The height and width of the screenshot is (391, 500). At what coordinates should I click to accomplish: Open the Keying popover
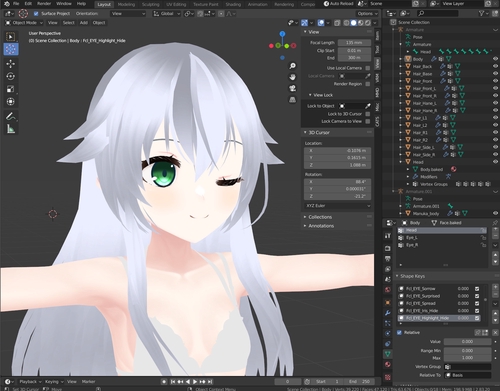tap(54, 382)
